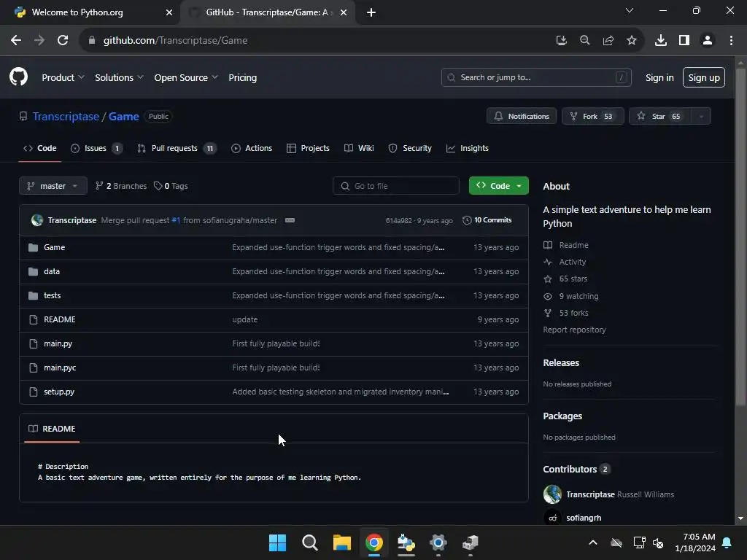Open 0 Tags link
Image resolution: width=747 pixels, height=560 pixels.
(171, 186)
